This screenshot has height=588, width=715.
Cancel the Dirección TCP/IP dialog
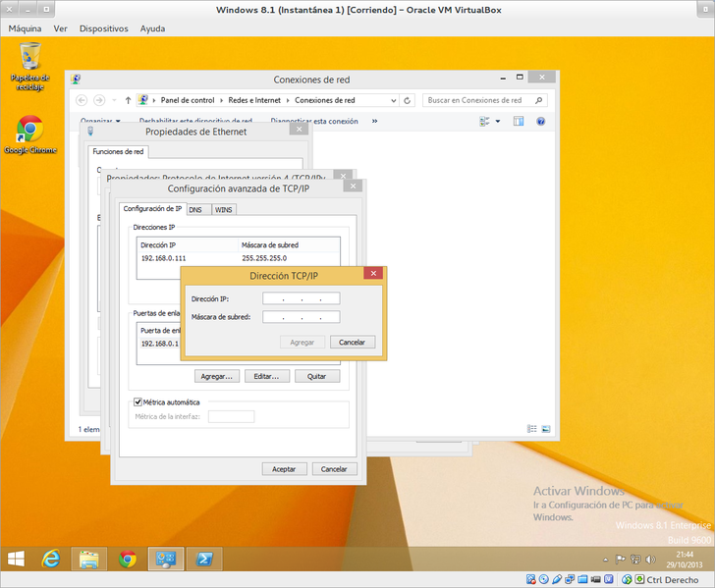point(352,343)
